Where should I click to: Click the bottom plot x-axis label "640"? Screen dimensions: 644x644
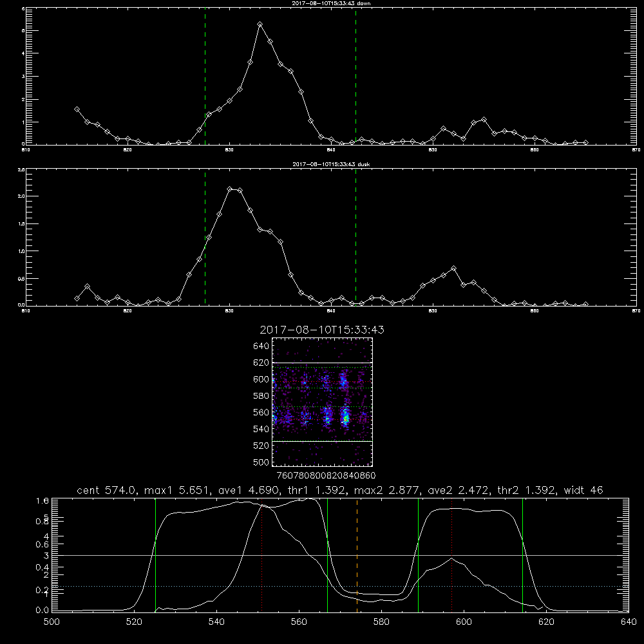click(629, 622)
